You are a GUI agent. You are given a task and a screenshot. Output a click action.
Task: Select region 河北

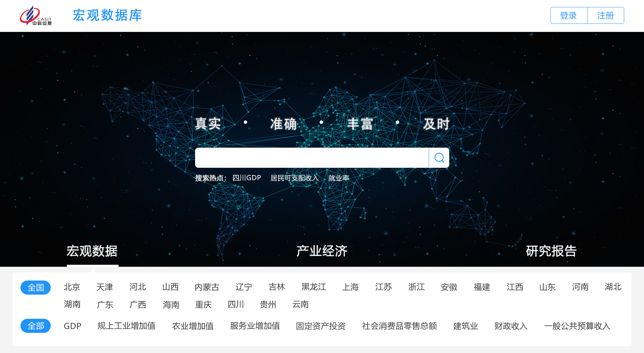(138, 287)
